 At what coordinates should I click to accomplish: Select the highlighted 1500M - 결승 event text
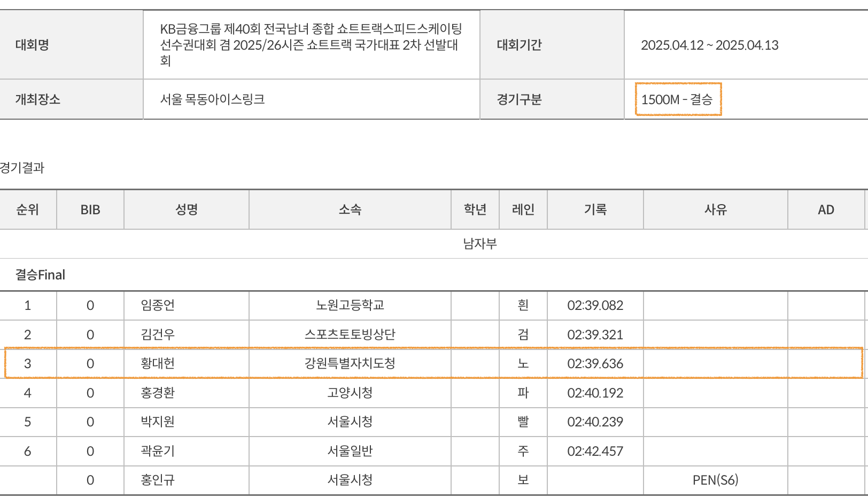coord(677,99)
